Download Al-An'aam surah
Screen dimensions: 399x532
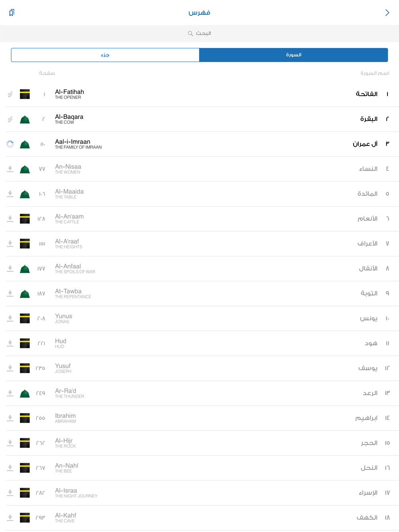(10, 219)
